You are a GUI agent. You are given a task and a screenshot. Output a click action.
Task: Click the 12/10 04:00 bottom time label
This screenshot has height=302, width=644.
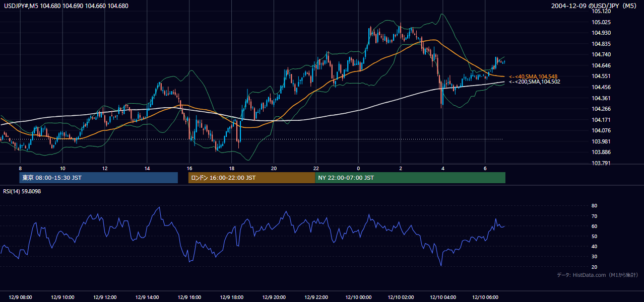[443, 297]
